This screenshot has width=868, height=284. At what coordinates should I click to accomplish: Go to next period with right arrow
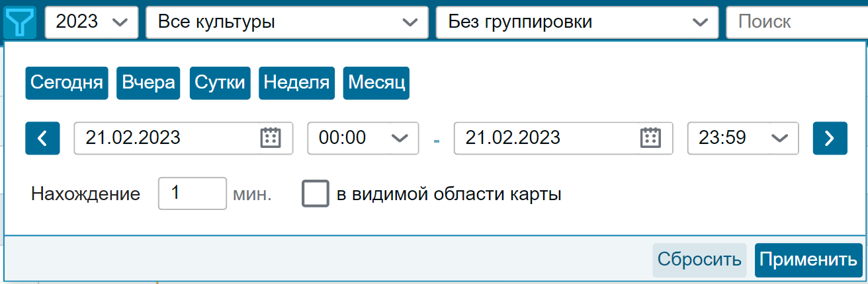[830, 138]
